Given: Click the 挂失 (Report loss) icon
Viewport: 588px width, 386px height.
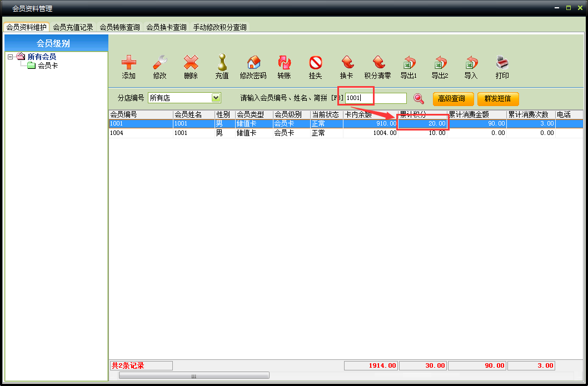Looking at the screenshot, I should [315, 63].
